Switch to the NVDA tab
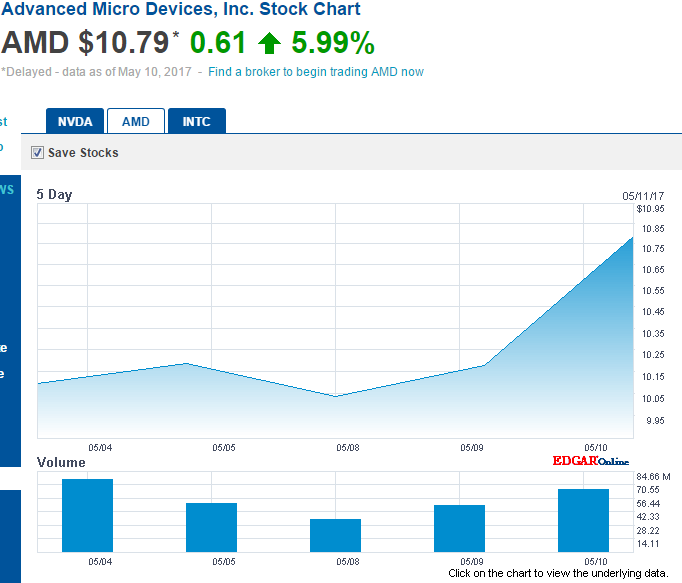The width and height of the screenshot is (682, 583). tap(75, 122)
